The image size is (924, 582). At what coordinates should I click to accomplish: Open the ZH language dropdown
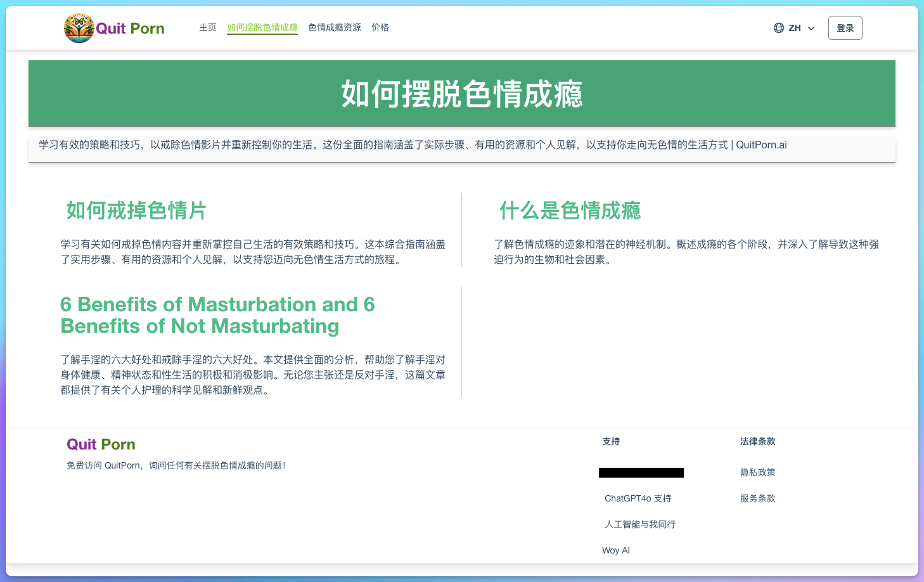point(793,28)
